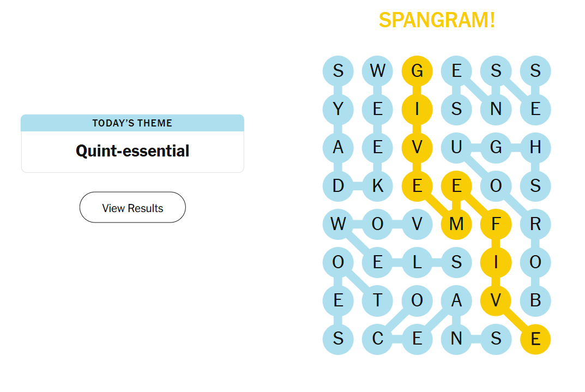
Task: Pick the letter R tile
Action: [x=535, y=224]
